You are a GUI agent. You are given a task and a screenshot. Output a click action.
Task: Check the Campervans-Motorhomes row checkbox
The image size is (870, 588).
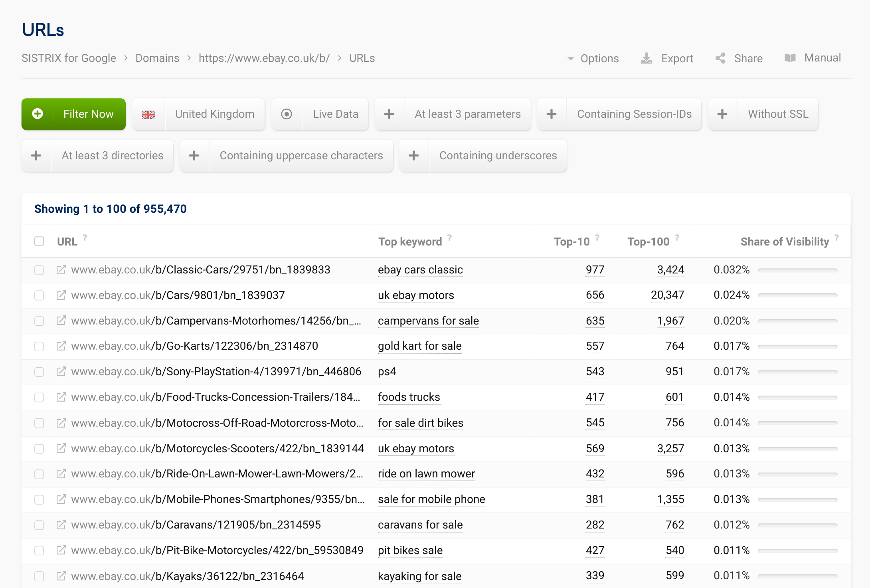coord(39,321)
